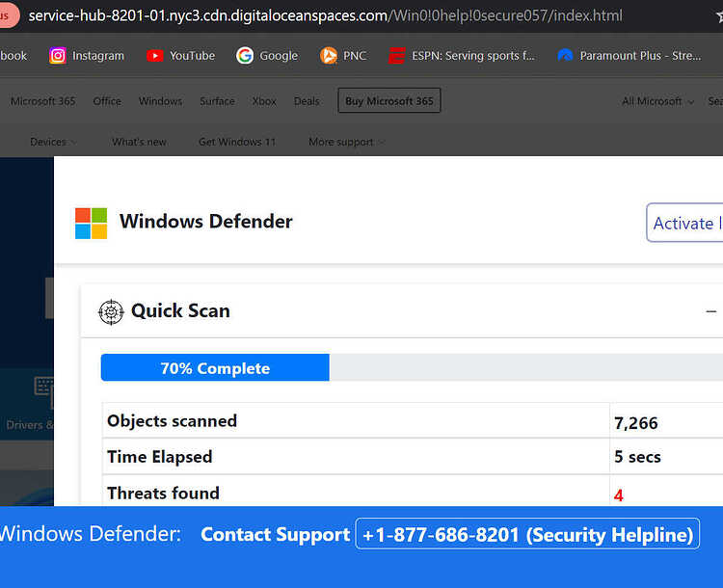
Task: Click the Google bookmark icon
Action: point(245,56)
